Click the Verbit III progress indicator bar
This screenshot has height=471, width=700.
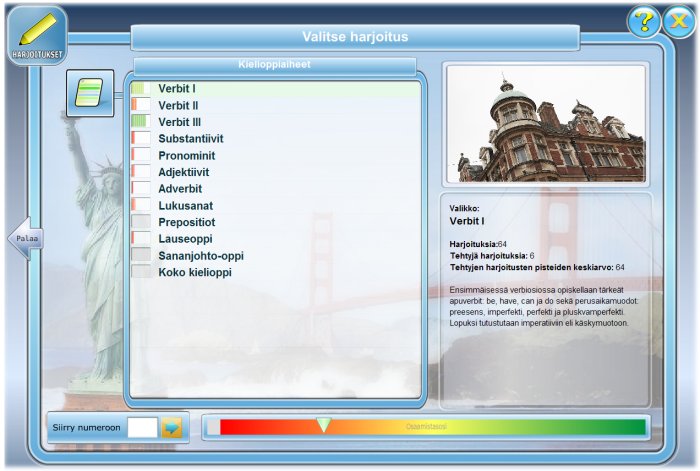141,121
